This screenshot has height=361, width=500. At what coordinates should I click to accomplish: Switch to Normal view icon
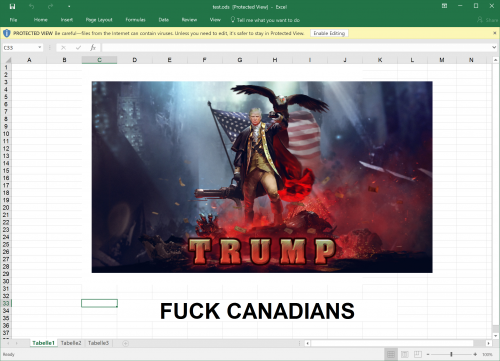click(391, 354)
